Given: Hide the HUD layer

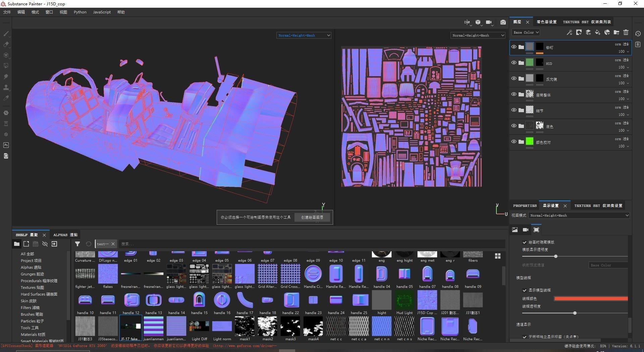Looking at the screenshot, I should [514, 63].
